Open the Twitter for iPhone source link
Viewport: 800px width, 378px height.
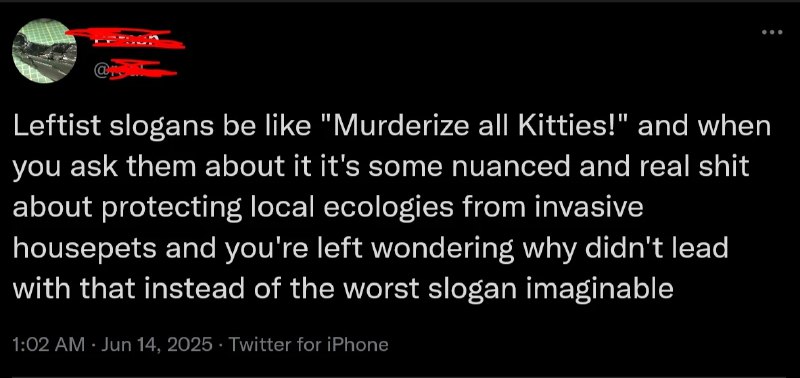point(308,345)
